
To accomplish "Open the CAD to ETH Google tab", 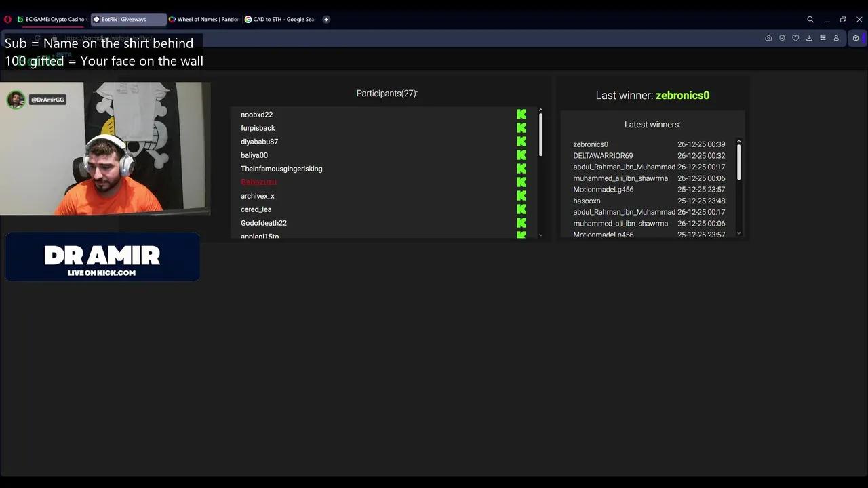I will (x=279, y=20).
